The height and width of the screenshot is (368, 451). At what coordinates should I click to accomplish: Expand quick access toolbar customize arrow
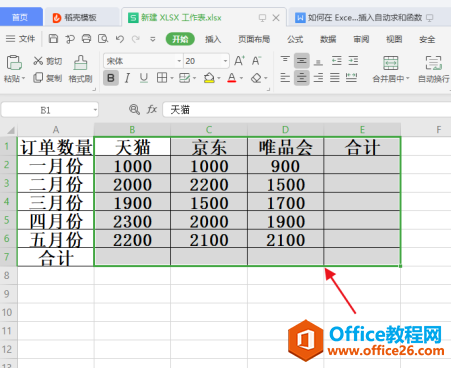153,39
